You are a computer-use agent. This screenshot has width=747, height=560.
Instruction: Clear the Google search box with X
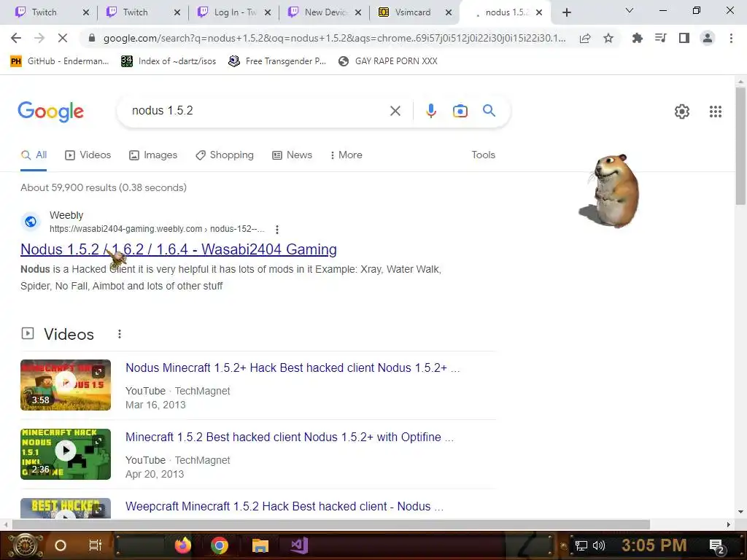(x=395, y=111)
